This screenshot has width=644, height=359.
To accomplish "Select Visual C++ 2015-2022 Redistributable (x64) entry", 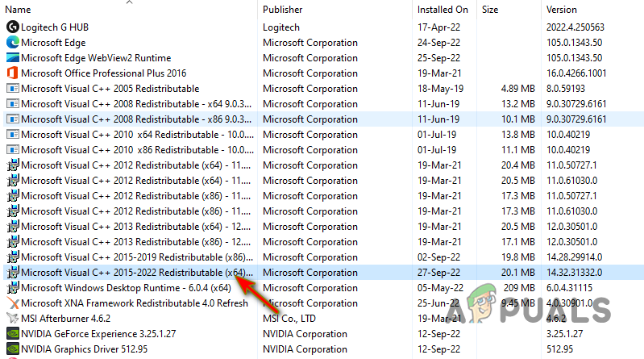I will (137, 272).
